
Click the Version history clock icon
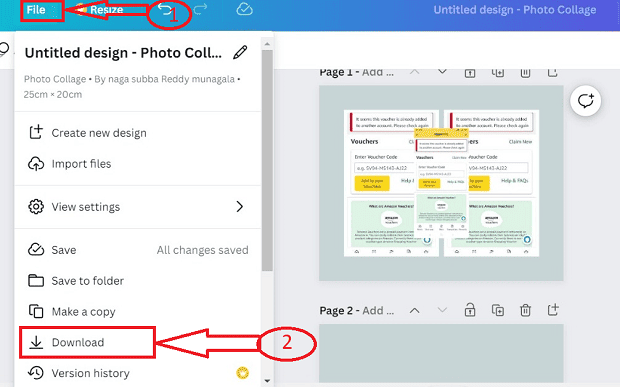[x=36, y=373]
